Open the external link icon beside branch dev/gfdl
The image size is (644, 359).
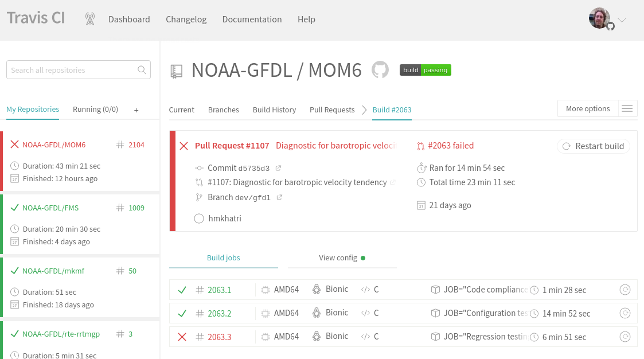pos(279,197)
